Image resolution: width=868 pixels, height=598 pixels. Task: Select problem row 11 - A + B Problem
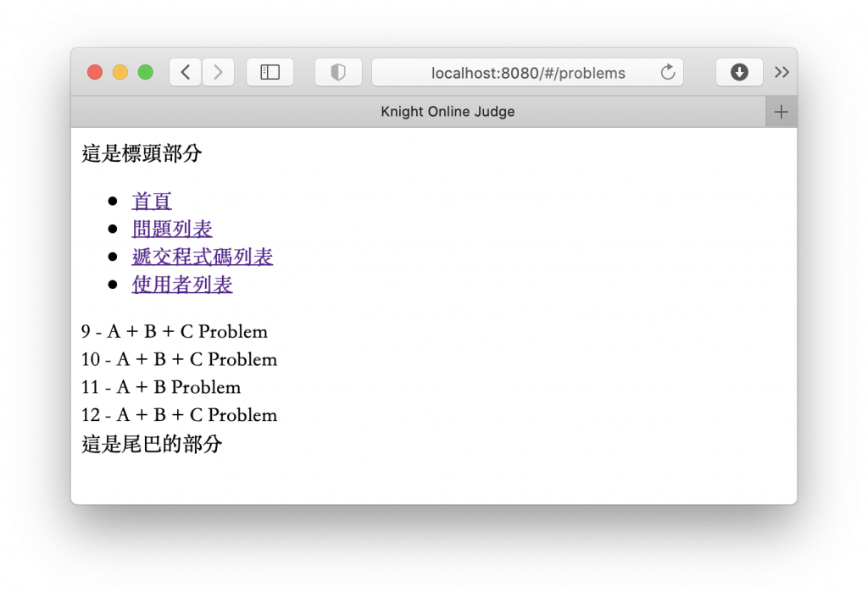pos(161,387)
